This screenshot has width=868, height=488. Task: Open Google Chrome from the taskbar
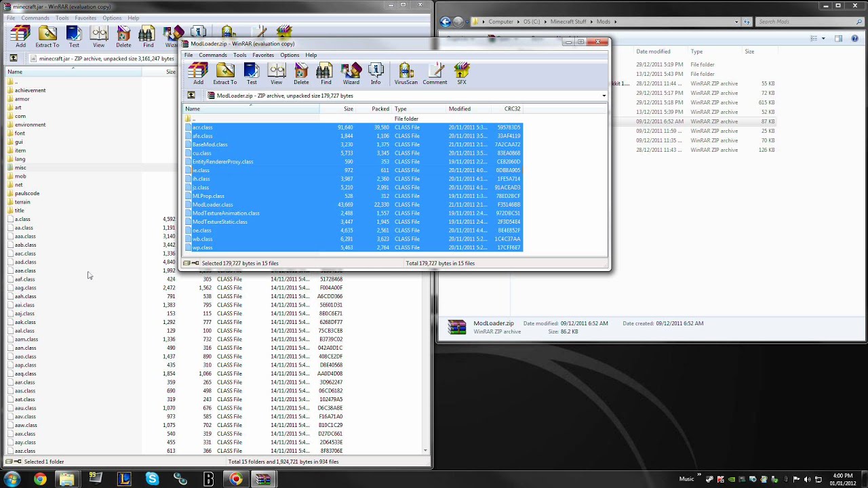[39, 479]
